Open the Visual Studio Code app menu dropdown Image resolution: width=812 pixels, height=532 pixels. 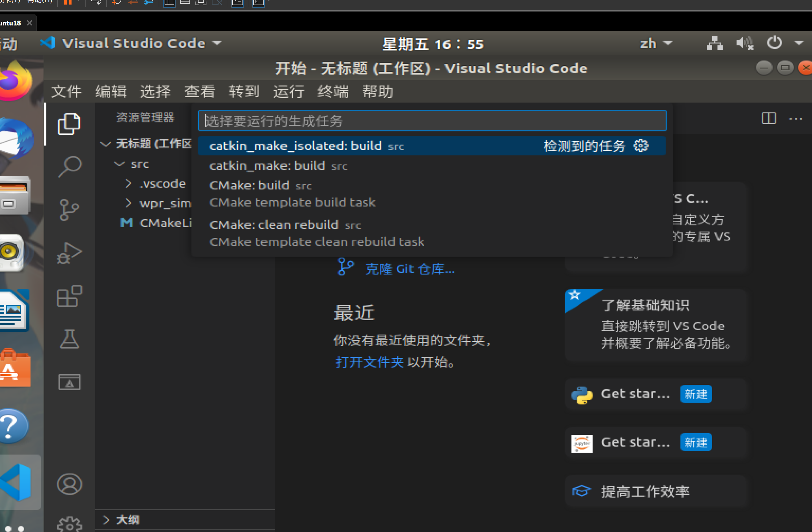click(x=131, y=43)
